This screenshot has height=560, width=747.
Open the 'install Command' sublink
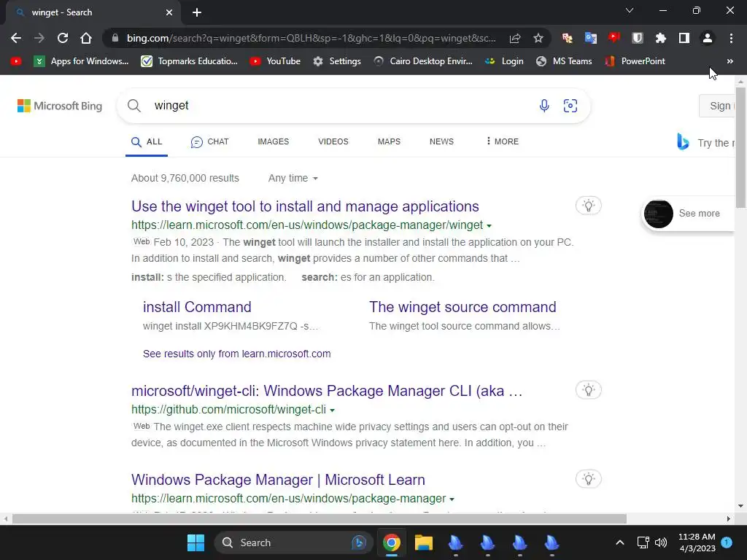(197, 307)
